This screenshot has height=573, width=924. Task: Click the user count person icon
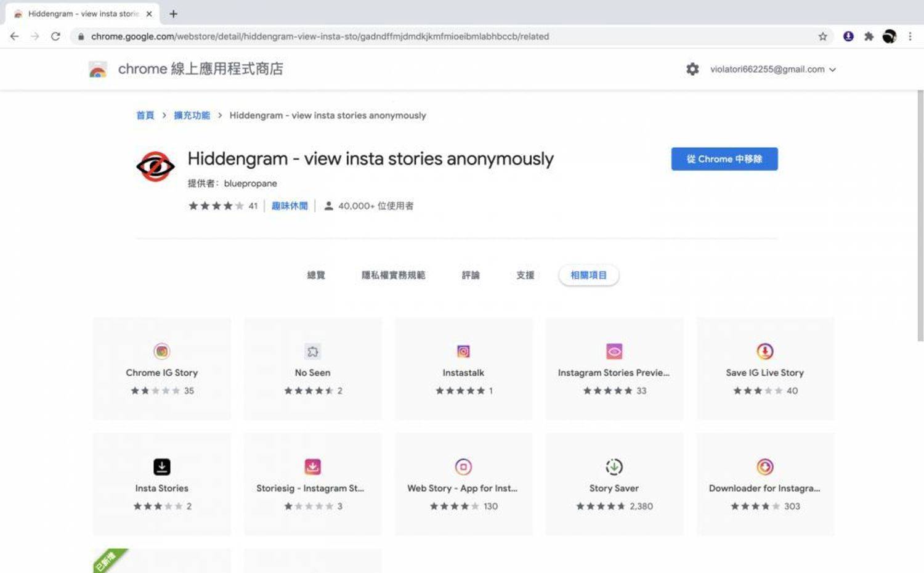click(328, 206)
